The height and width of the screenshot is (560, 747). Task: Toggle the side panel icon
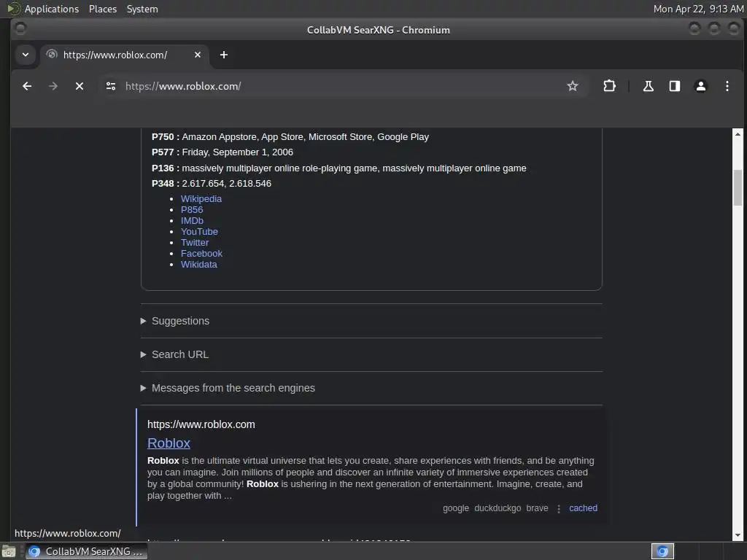[675, 86]
